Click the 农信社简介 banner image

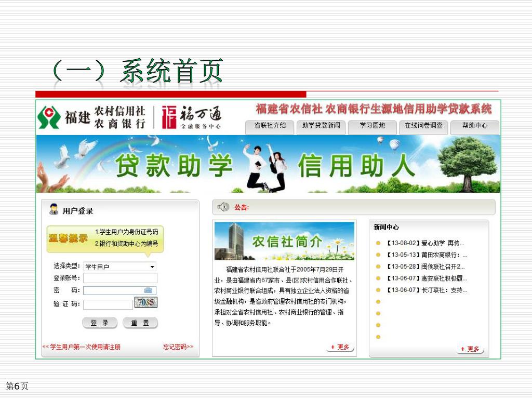[284, 241]
